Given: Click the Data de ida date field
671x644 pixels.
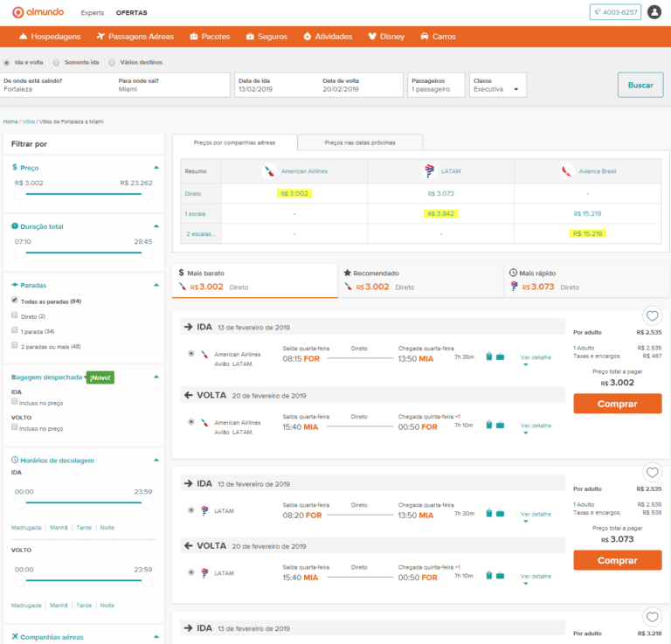Looking at the screenshot, I should point(273,85).
